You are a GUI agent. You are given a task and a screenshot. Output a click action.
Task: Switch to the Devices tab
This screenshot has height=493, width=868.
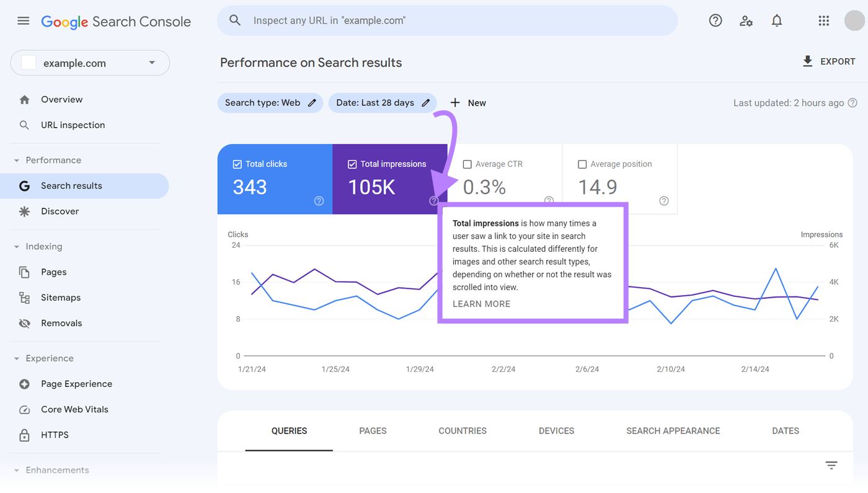coord(556,430)
